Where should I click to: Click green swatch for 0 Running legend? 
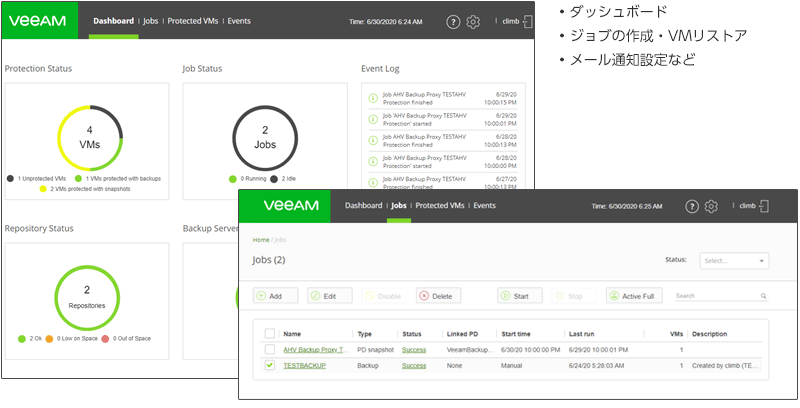pos(233,179)
